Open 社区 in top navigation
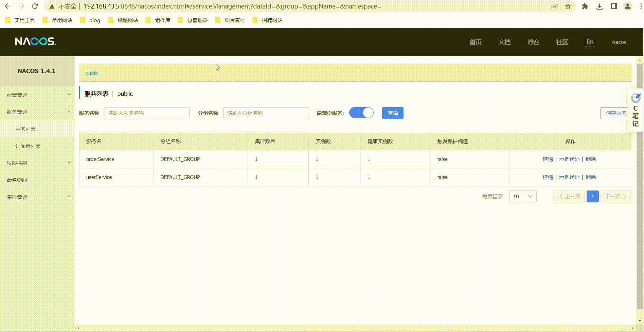This screenshot has height=332, width=644. click(x=562, y=42)
